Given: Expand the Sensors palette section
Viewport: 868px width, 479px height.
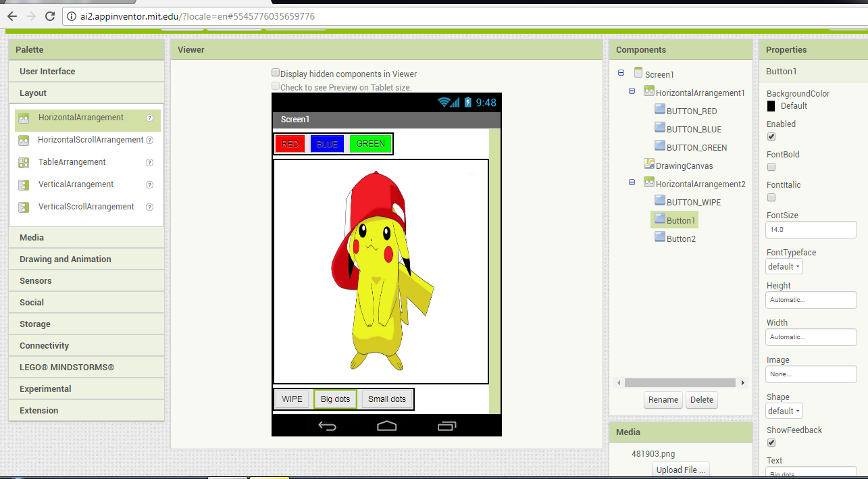Looking at the screenshot, I should 86,281.
